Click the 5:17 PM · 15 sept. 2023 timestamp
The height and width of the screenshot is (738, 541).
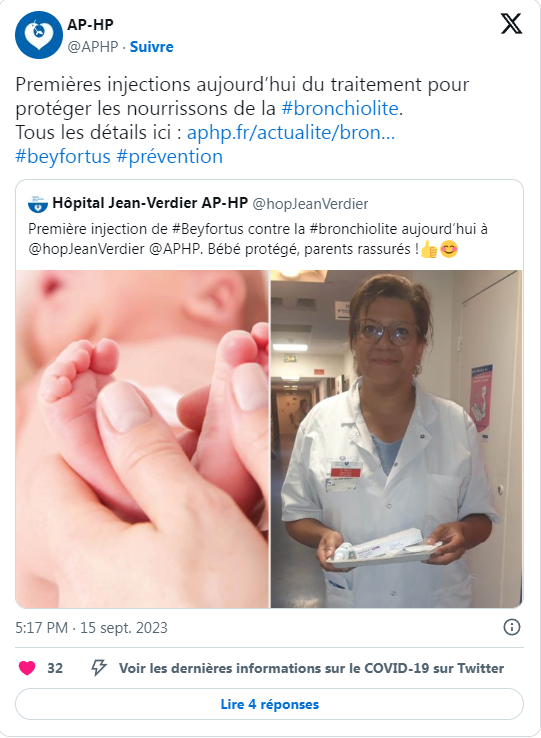[91, 627]
